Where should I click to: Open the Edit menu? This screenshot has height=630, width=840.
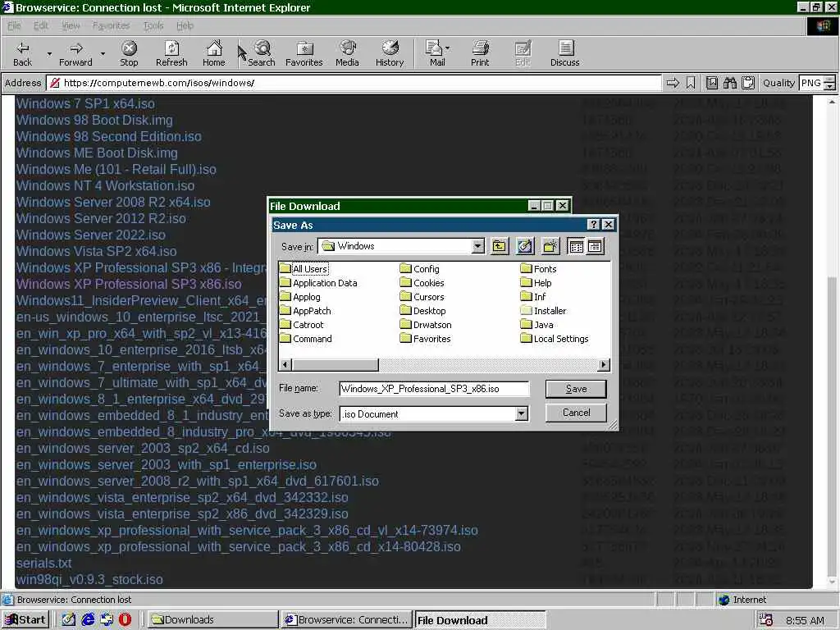(x=41, y=25)
